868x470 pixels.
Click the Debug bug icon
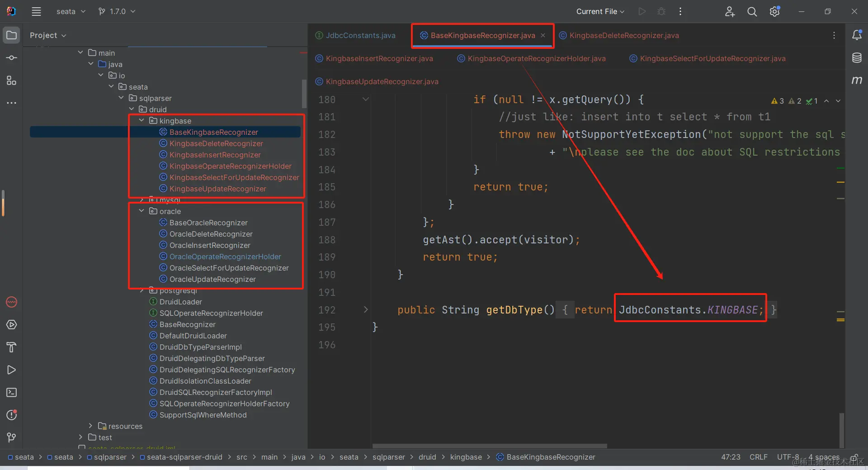click(661, 11)
